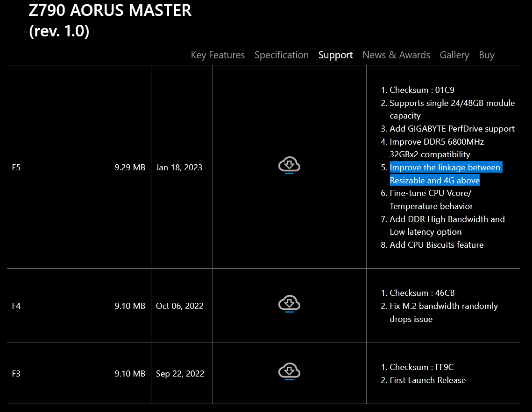Download the F4 BIOS file
Viewport: 532px width, 412px height.
[289, 304]
